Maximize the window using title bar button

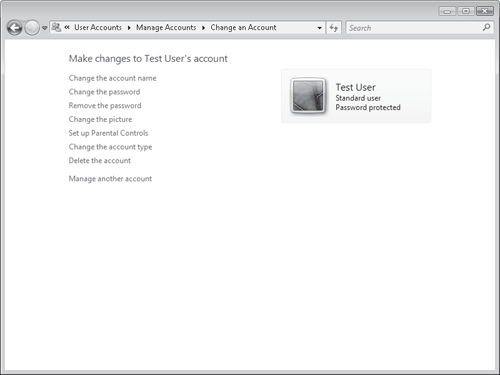(466, 11)
